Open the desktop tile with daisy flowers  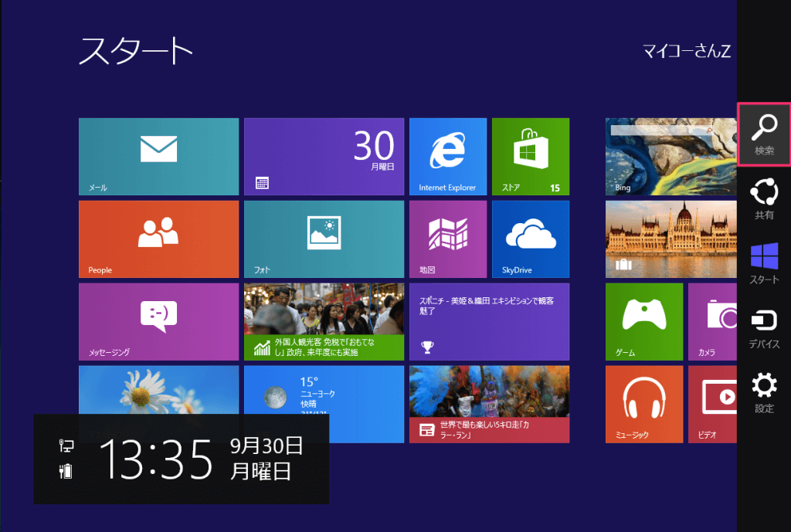[159, 390]
